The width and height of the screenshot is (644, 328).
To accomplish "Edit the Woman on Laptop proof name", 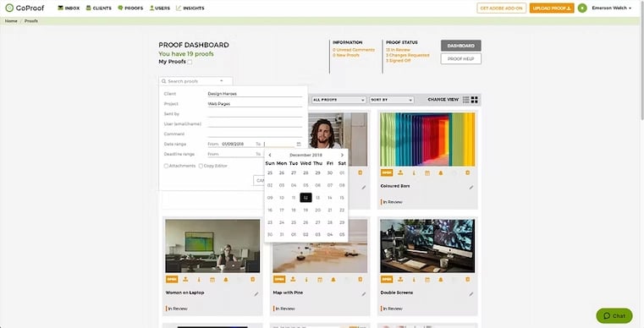I will (256, 294).
